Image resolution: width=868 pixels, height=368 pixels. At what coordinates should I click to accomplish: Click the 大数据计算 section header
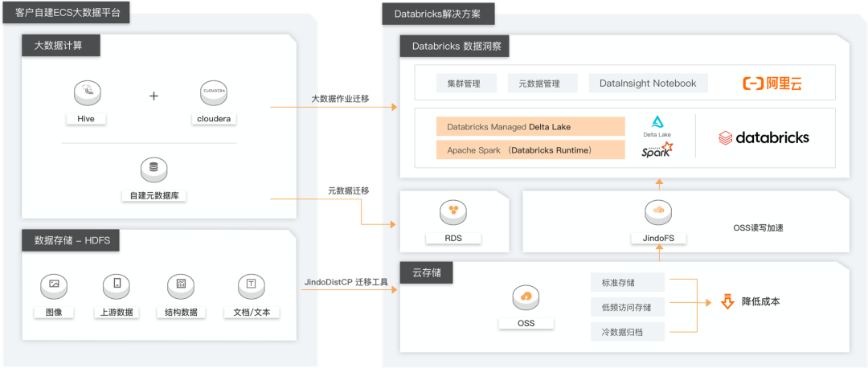click(x=61, y=46)
